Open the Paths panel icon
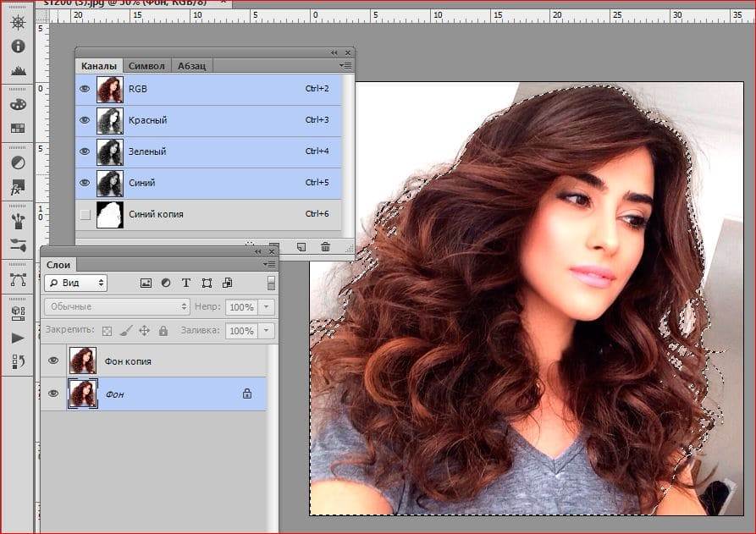756x534 pixels. [18, 278]
